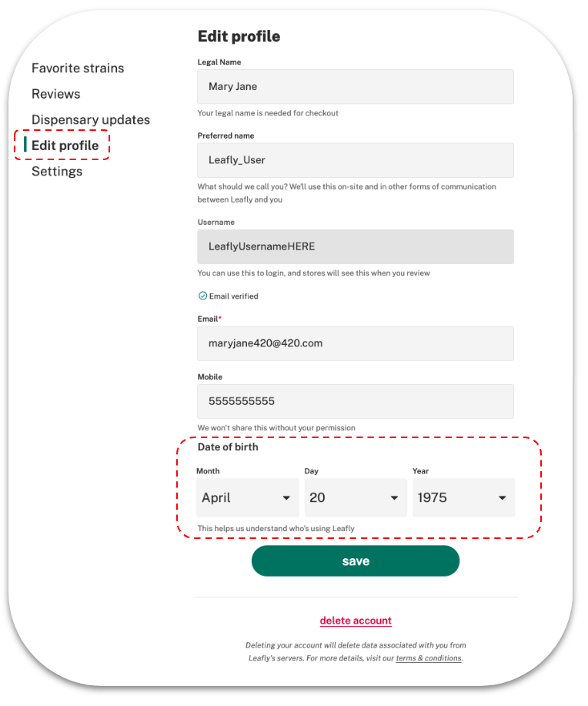Open the Day dropdown showing 20

coord(356,497)
